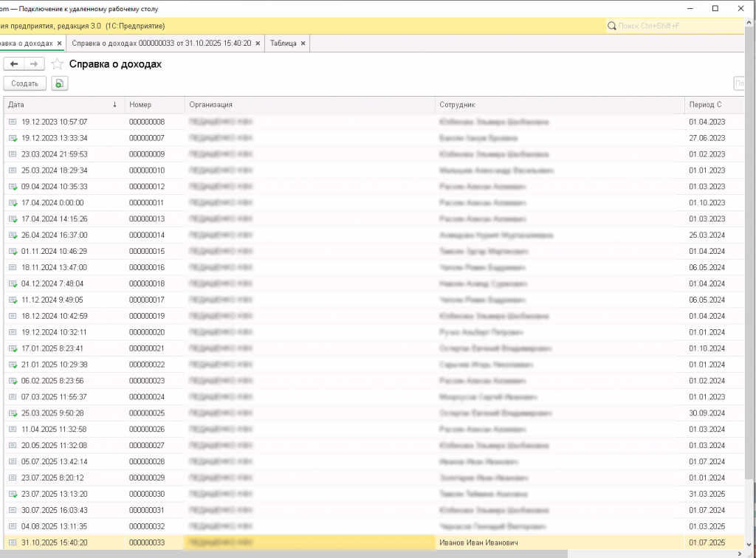756x558 pixels.
Task: Click document icon of row 07.03.2025 11:55:37
Action: click(x=13, y=397)
